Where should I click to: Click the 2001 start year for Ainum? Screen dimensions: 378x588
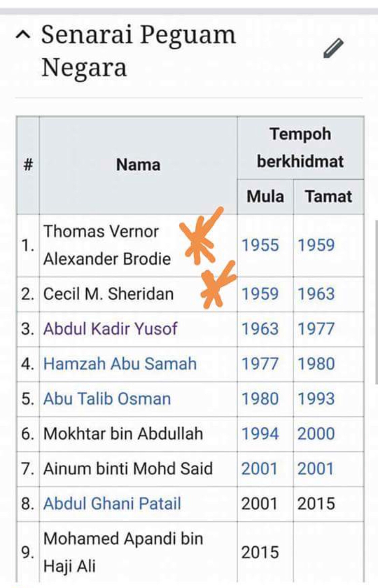pyautogui.click(x=259, y=469)
